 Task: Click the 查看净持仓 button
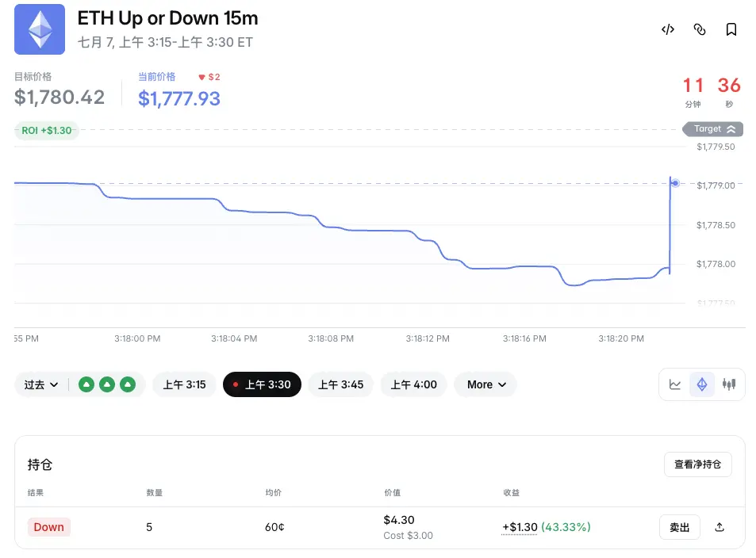tap(697, 464)
